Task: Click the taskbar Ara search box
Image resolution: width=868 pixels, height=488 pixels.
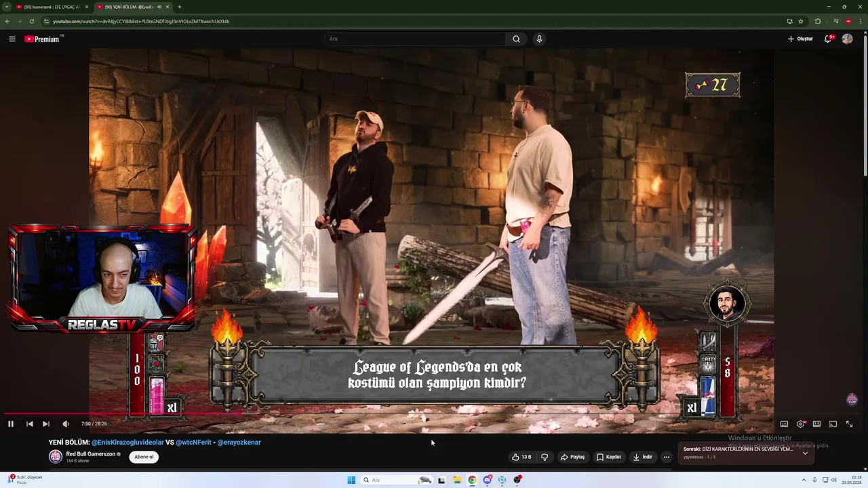Action: pyautogui.click(x=397, y=480)
